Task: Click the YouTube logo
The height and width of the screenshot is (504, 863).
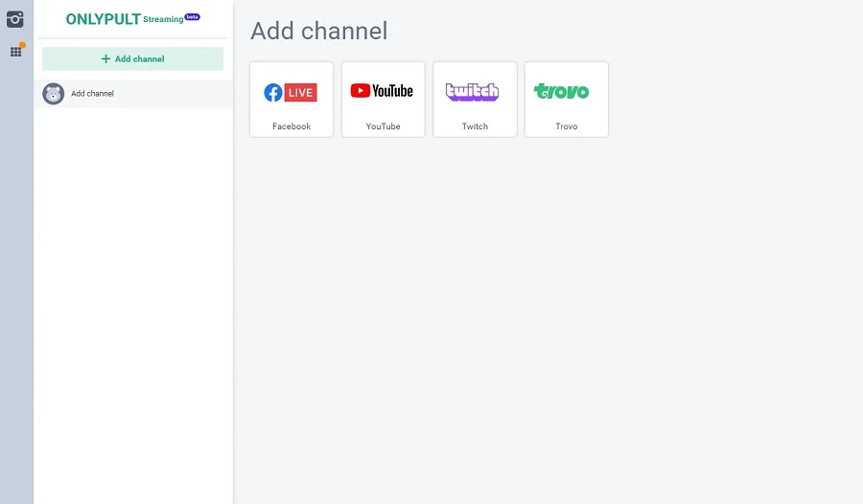Action: [x=383, y=91]
